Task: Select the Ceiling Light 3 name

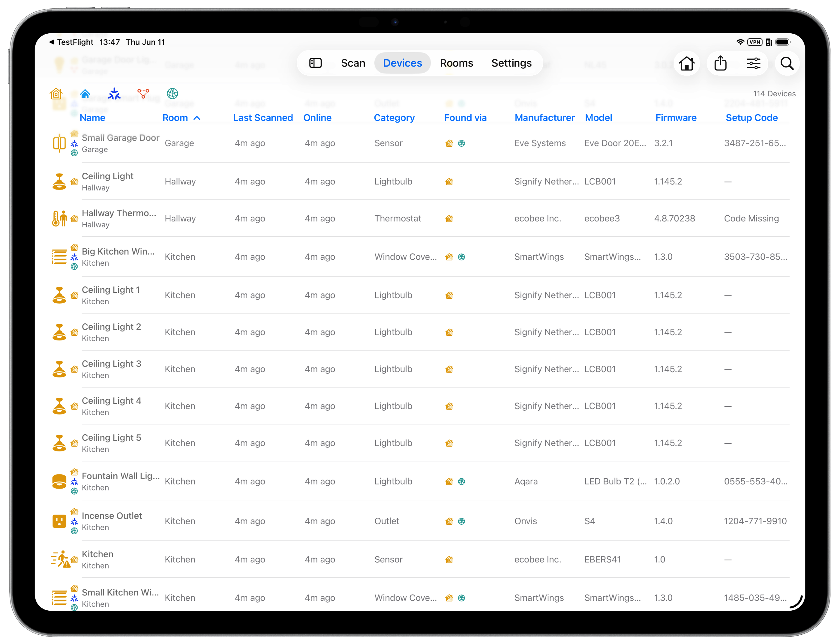Action: tap(111, 364)
